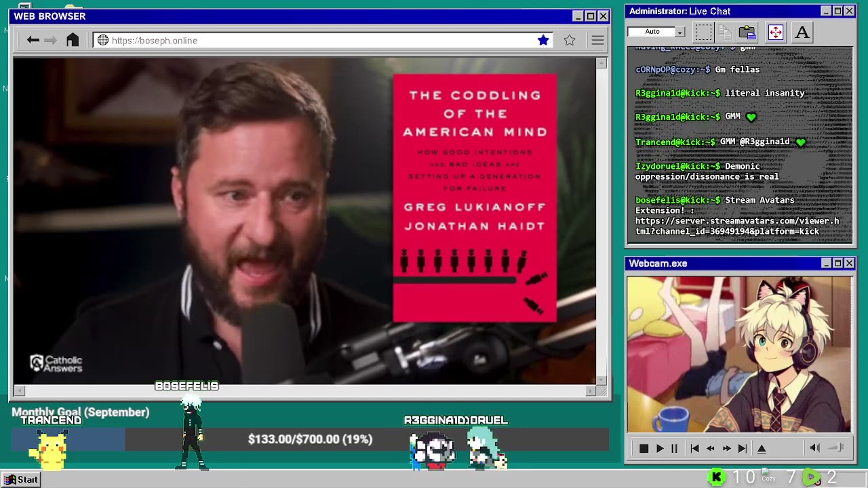Screen dimensions: 868x488
Task: Click the outlined favorites star
Action: (x=570, y=41)
